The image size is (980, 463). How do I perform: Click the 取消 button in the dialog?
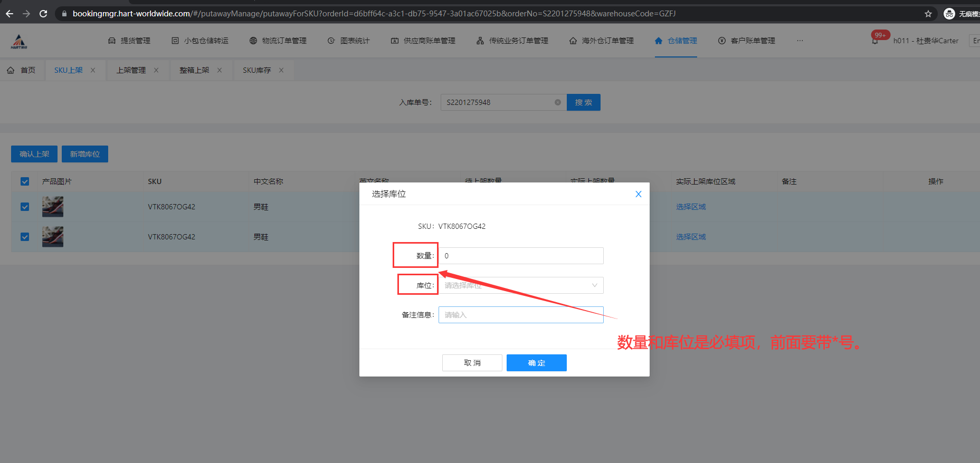[x=472, y=363]
